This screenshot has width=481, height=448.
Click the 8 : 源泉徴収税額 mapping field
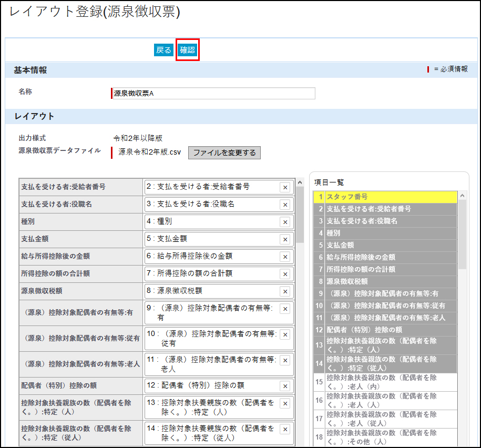219,291
